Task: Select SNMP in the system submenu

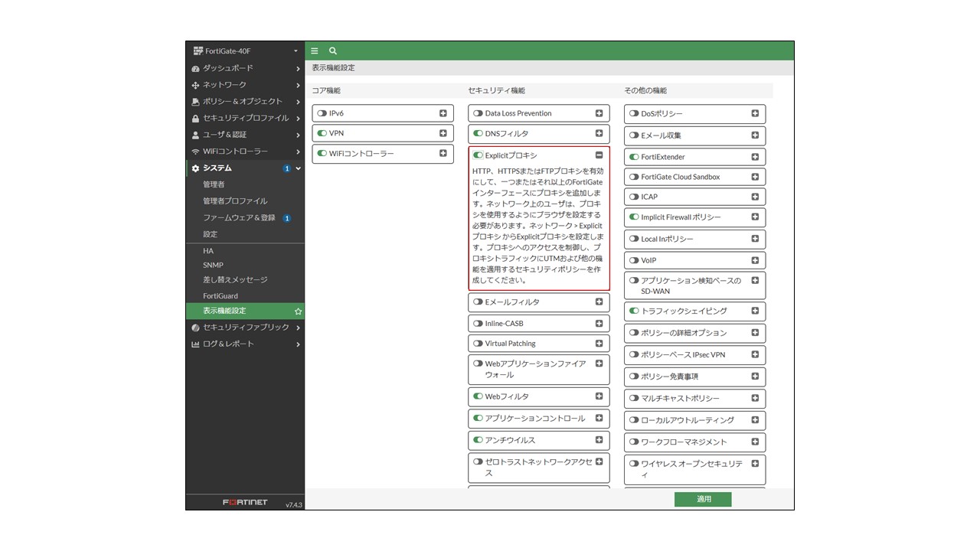Action: click(213, 266)
